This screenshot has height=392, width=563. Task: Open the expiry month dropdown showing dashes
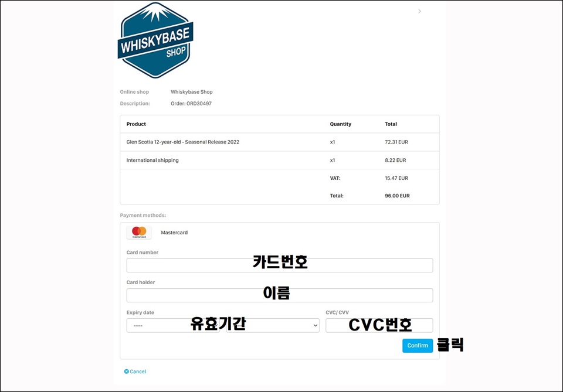(x=173, y=325)
